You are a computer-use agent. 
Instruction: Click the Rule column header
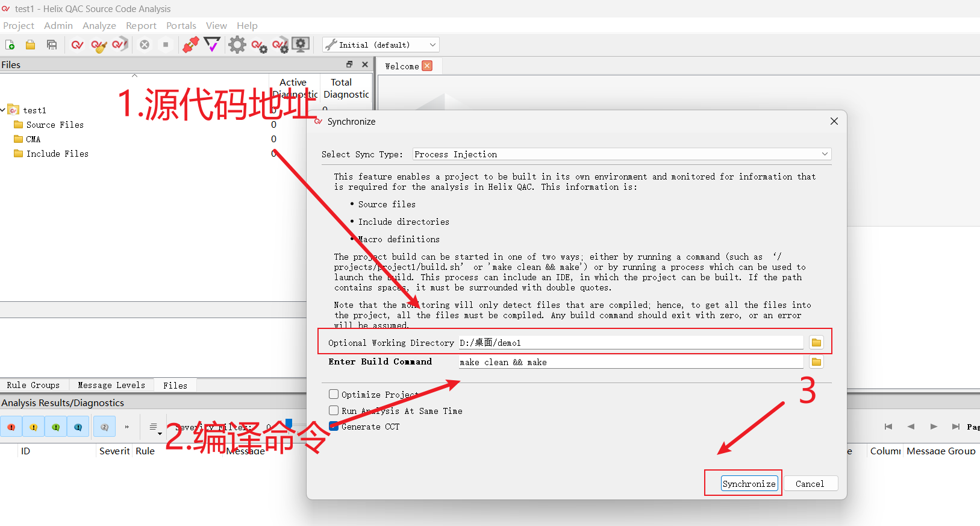[x=145, y=451]
